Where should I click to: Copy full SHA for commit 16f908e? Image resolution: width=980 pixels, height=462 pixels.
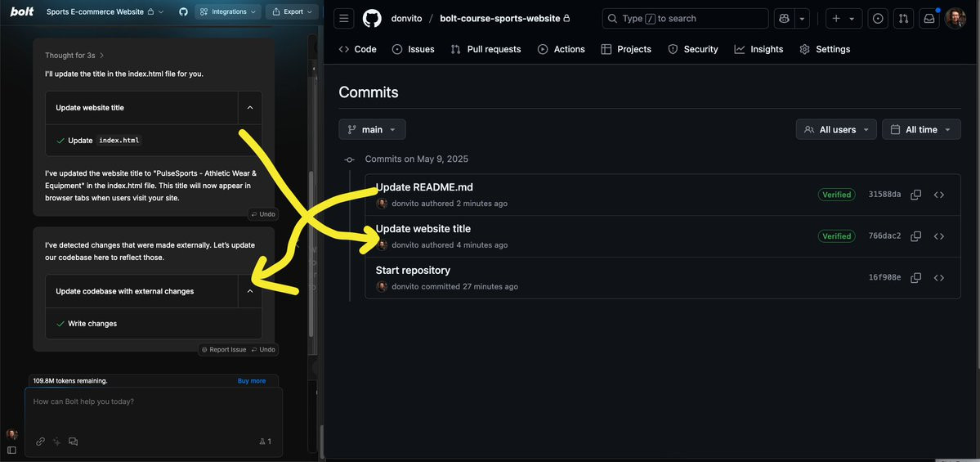point(915,277)
